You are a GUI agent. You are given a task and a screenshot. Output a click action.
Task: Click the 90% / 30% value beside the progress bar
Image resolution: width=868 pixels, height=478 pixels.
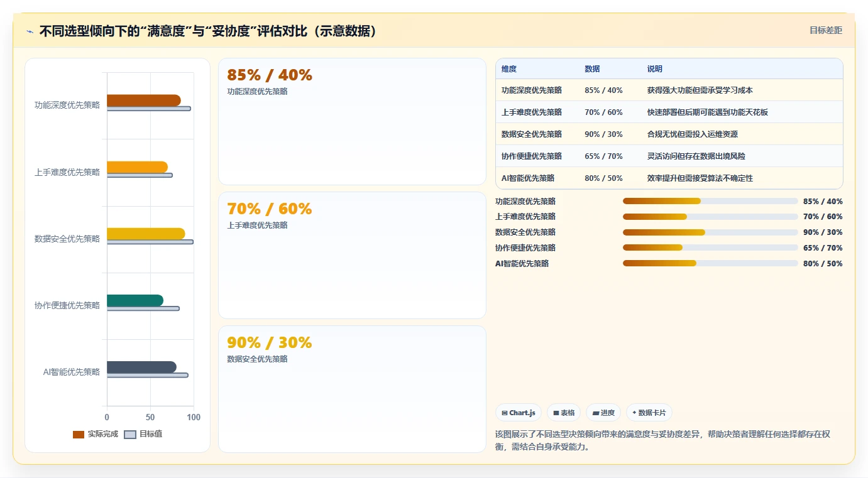(823, 232)
